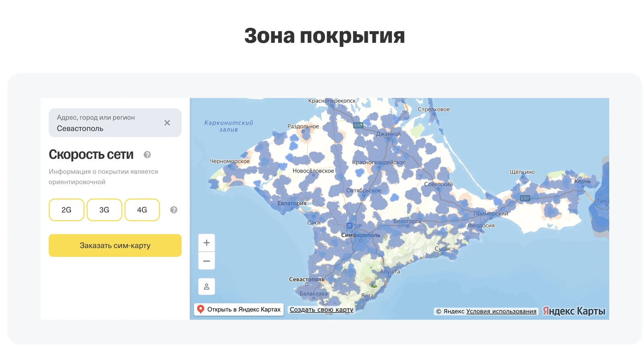The height and width of the screenshot is (345, 644).
Task: Click the SIP airport icon near Симферополь
Action: pos(349,226)
